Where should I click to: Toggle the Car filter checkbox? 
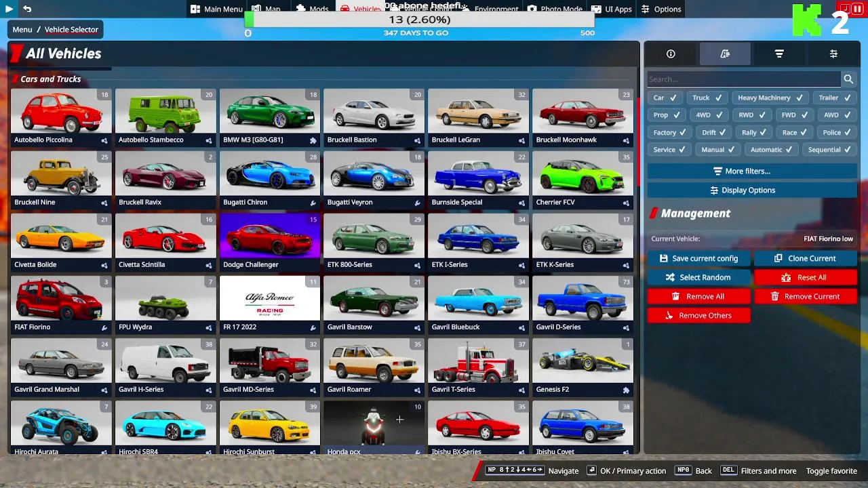(665, 98)
